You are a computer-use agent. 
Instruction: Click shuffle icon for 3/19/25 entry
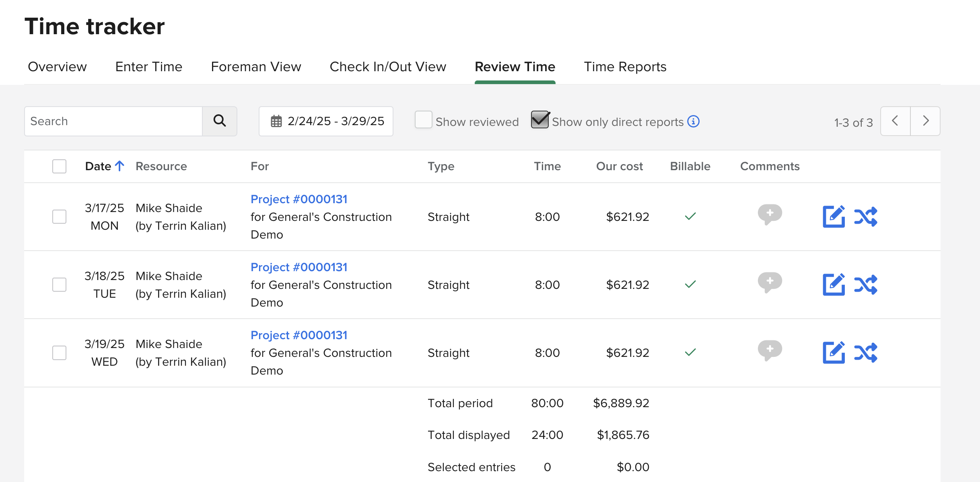coord(865,352)
